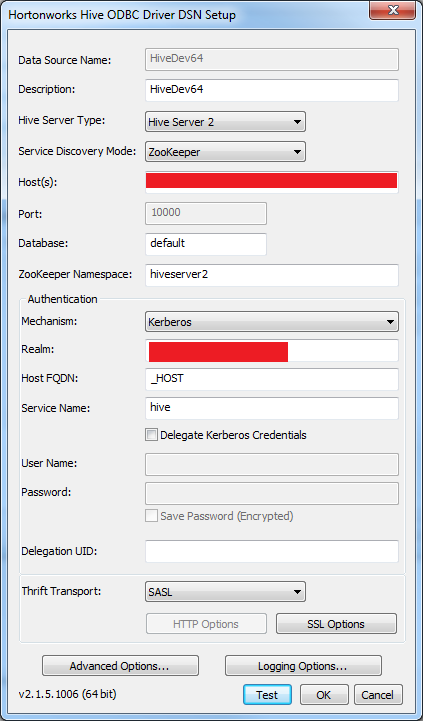Click the Data Source Name field
Screen dimensions: 423x721
click(272, 59)
